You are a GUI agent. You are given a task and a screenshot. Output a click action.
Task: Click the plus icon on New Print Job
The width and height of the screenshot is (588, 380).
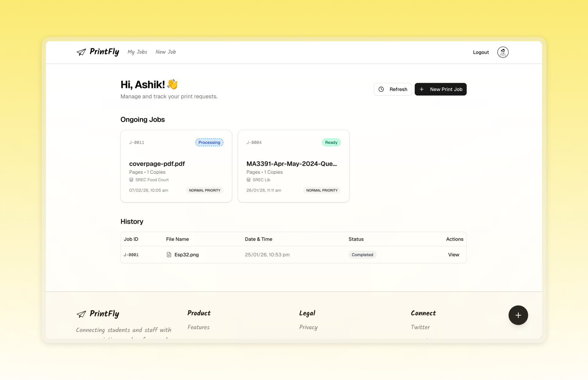(421, 89)
